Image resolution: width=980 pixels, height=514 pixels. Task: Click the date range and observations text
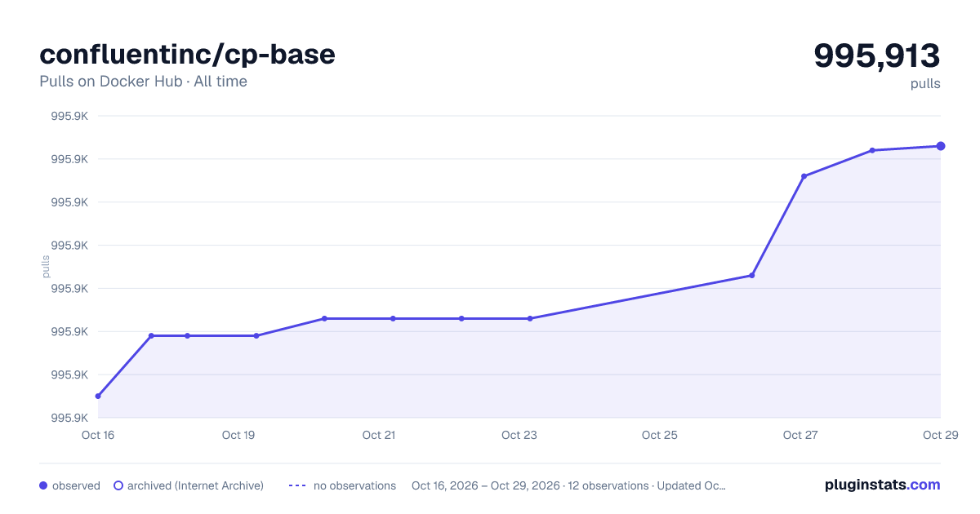point(568,485)
